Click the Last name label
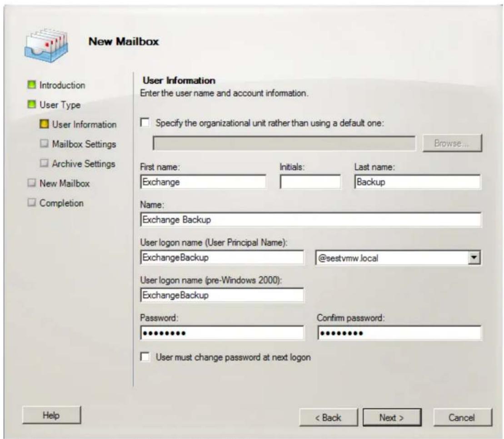Image resolution: width=504 pixels, height=439 pixels. (x=374, y=167)
